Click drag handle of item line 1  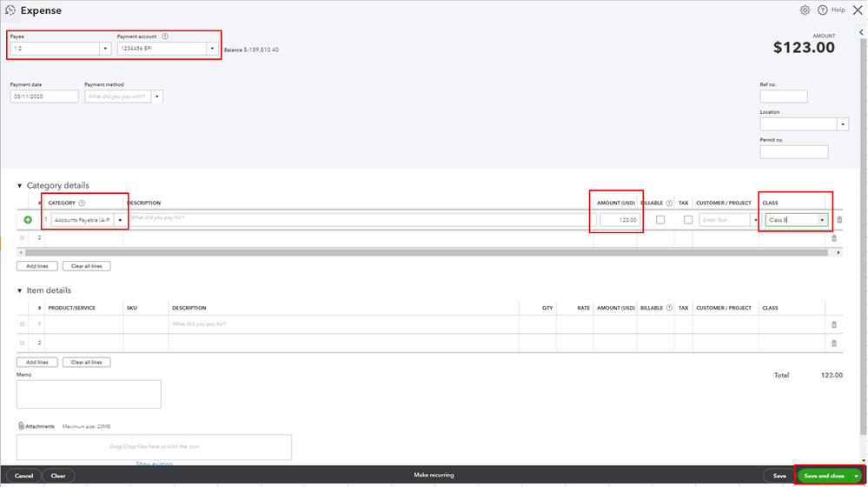click(x=22, y=324)
